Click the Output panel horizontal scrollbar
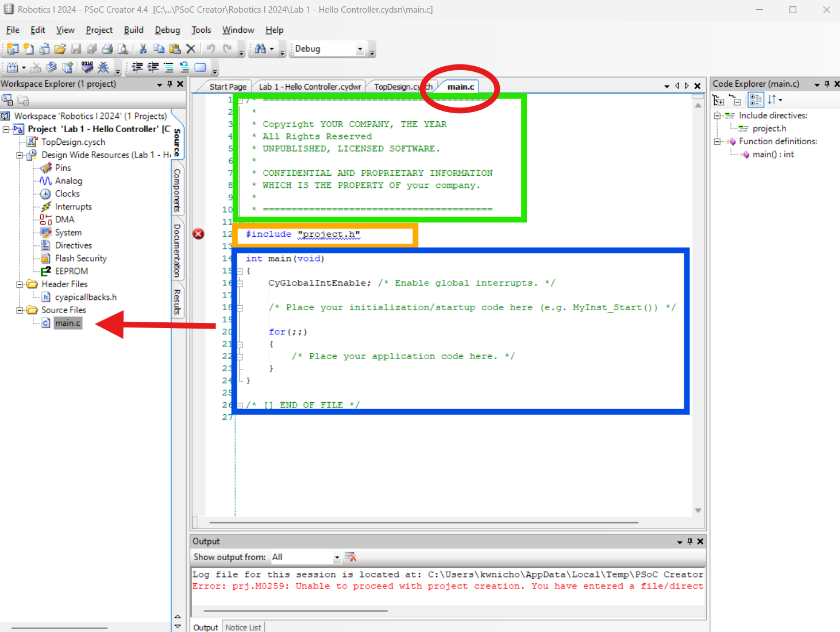This screenshot has width=840, height=632. coord(296,611)
